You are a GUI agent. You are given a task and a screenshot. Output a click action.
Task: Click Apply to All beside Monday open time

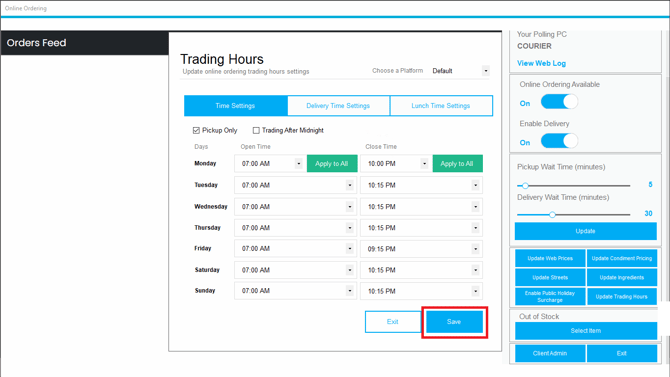[x=332, y=164]
